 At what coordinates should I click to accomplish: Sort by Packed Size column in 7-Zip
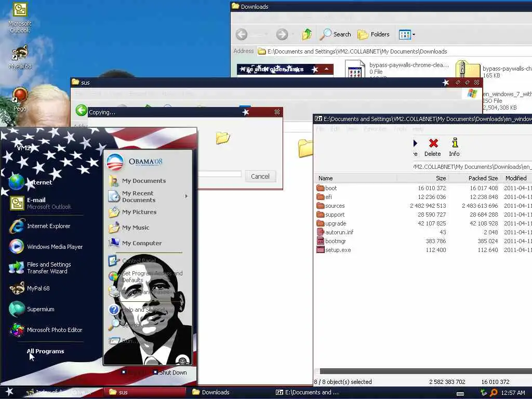tap(474, 178)
